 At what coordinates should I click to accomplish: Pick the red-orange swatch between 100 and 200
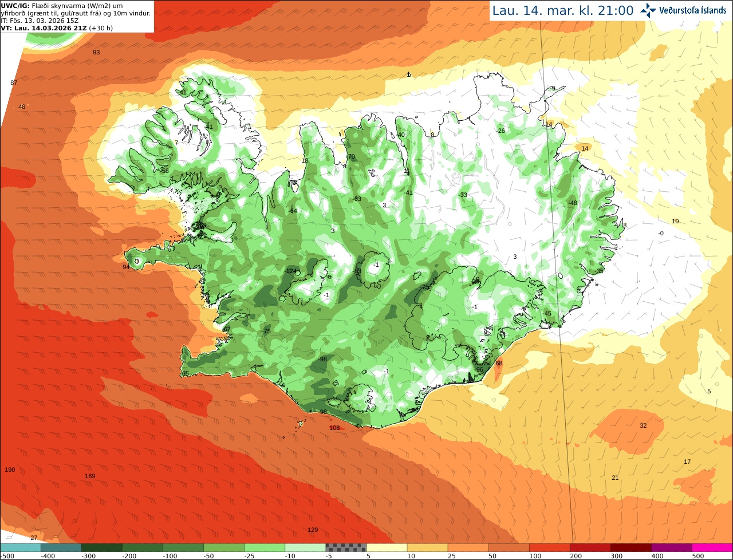549,547
